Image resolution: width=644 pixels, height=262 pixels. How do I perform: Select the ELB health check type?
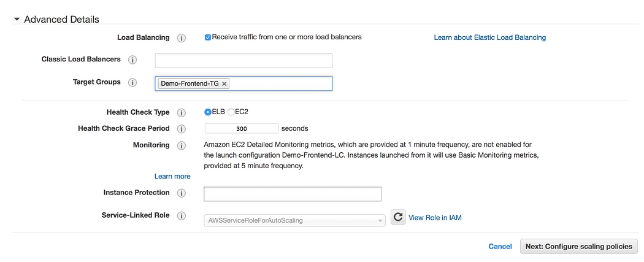(208, 112)
